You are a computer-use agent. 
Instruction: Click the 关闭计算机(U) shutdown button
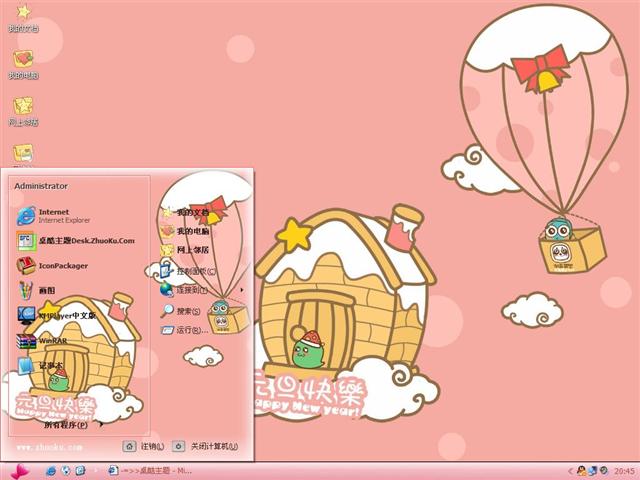[x=205, y=447]
